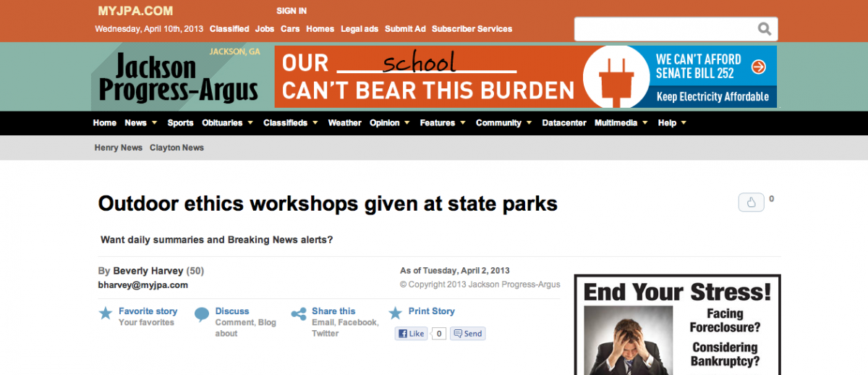Click the Share this link
This screenshot has width=868, height=375.
click(x=333, y=311)
